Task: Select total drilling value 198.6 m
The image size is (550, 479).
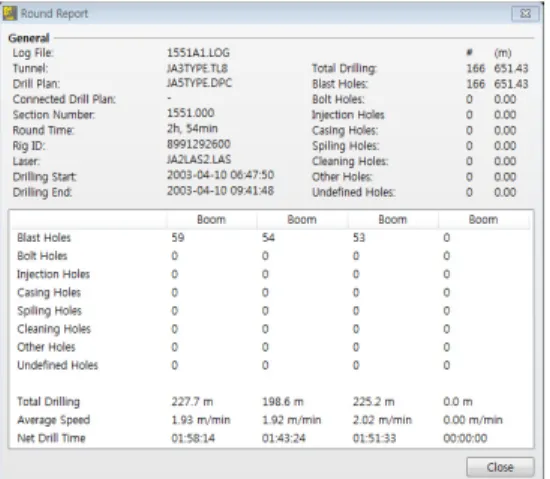Action: pos(283,402)
